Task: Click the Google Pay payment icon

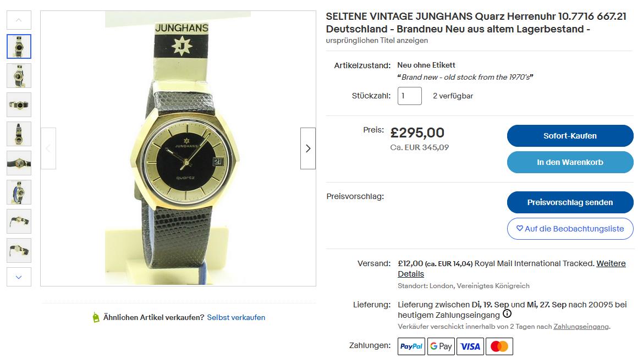Action: tap(441, 346)
